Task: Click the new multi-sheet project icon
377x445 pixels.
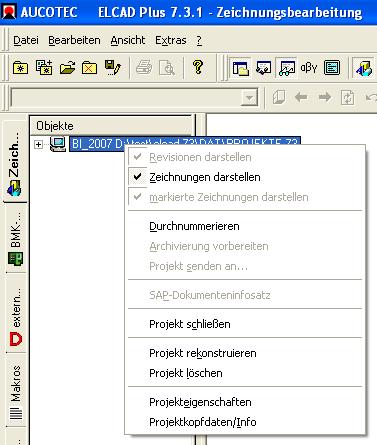Action: [44, 68]
